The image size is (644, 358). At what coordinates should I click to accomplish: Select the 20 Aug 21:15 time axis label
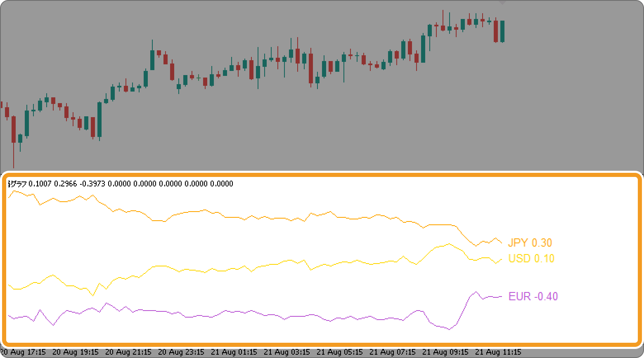[x=128, y=352]
